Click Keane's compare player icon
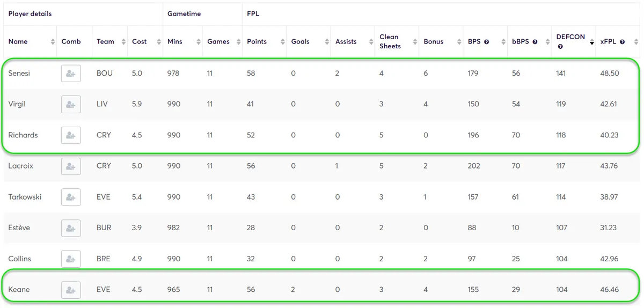This screenshot has width=644, height=308. point(71,290)
